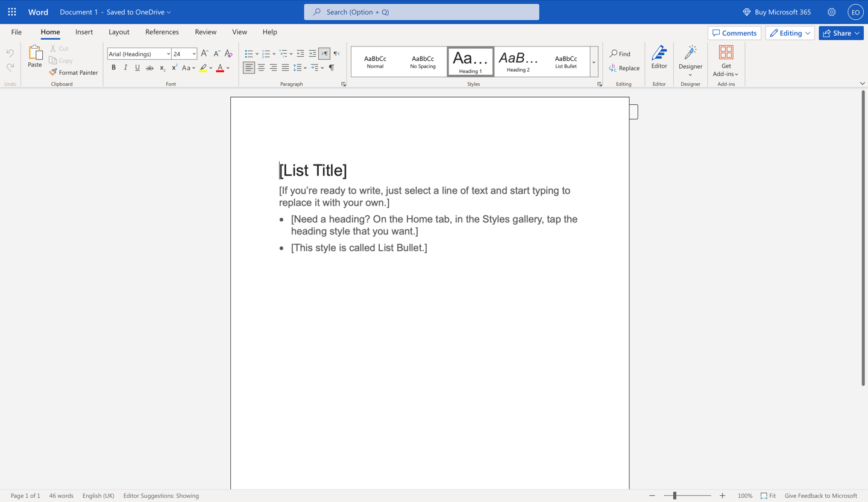Image resolution: width=868 pixels, height=502 pixels.
Task: Switch to the Insert ribbon tab
Action: (x=84, y=32)
